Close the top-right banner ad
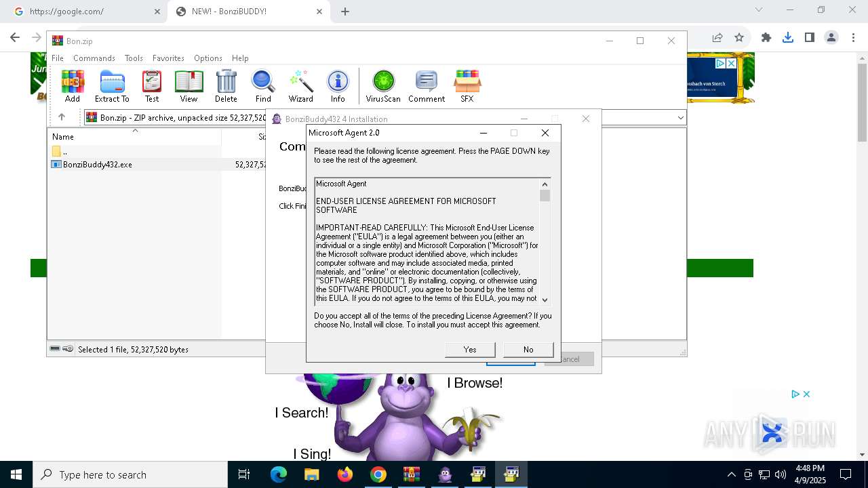The image size is (868, 488). pos(731,63)
